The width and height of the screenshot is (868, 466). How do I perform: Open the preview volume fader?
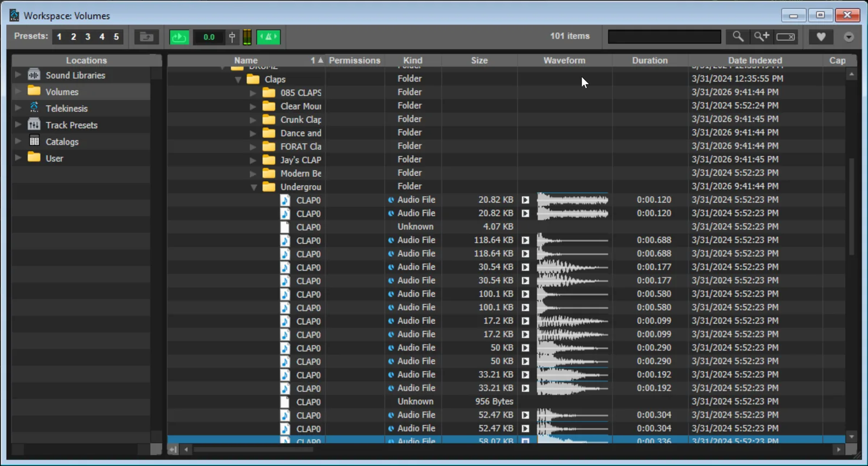(x=232, y=37)
